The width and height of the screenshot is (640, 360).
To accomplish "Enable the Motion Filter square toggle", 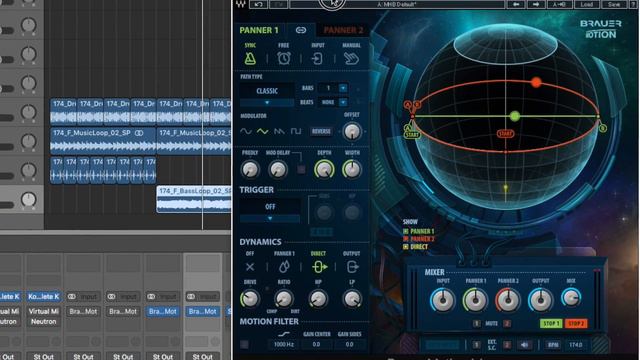I will [244, 344].
